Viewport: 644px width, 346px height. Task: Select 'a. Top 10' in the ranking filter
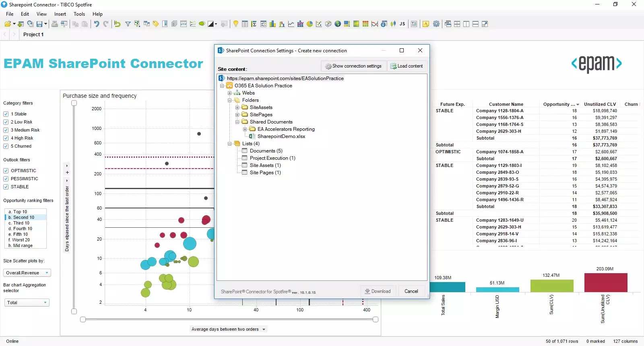click(x=25, y=212)
